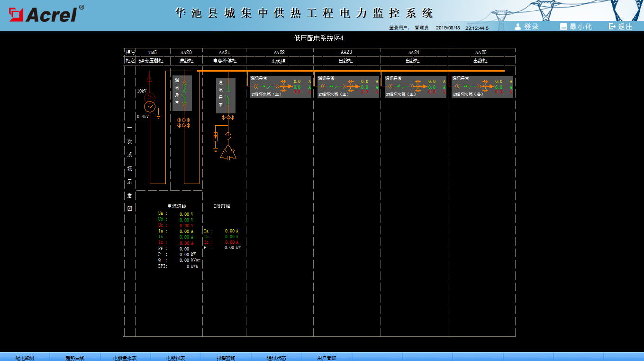Click the 通讯异常 status in AA22 panel
This screenshot has height=361, width=644.
(259, 78)
